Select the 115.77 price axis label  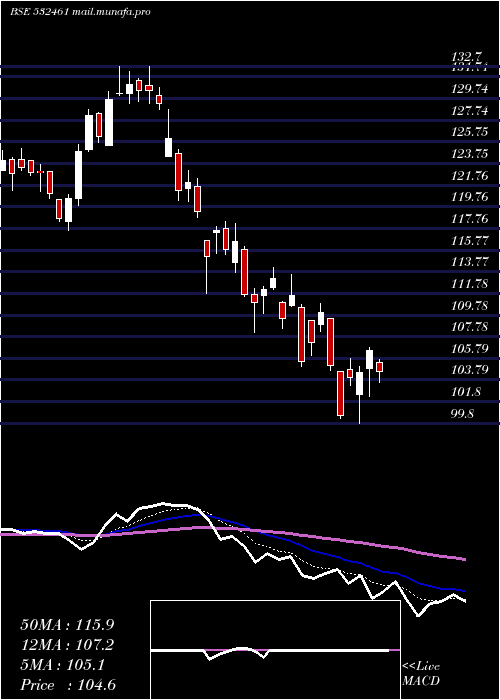coord(469,241)
